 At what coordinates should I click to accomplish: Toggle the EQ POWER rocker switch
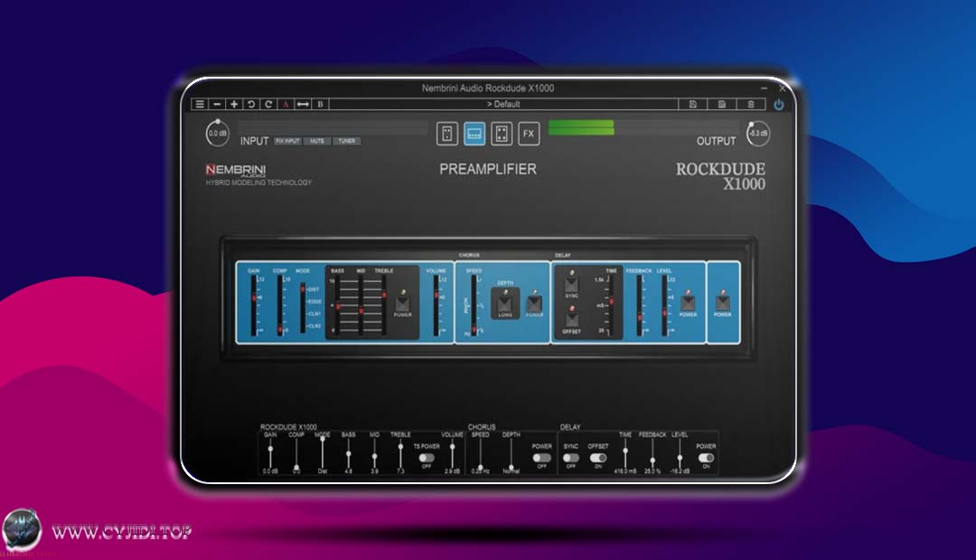[x=403, y=303]
